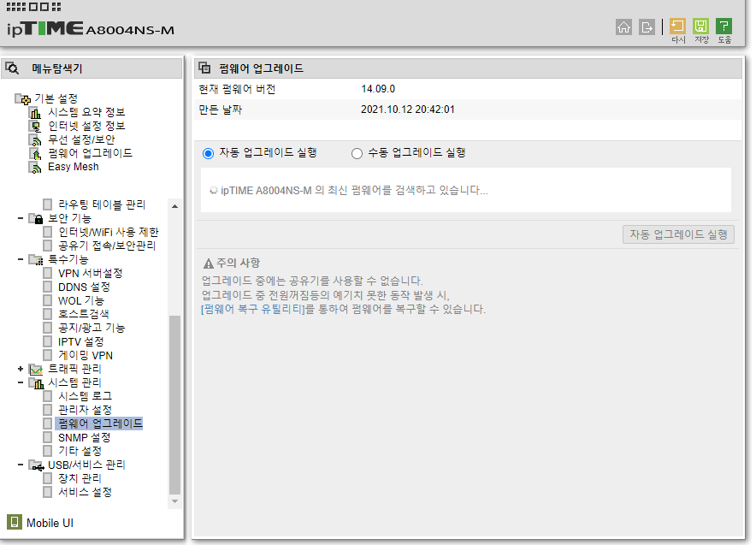The height and width of the screenshot is (545, 756).
Task: Open the 도움 help icon
Action: (724, 27)
